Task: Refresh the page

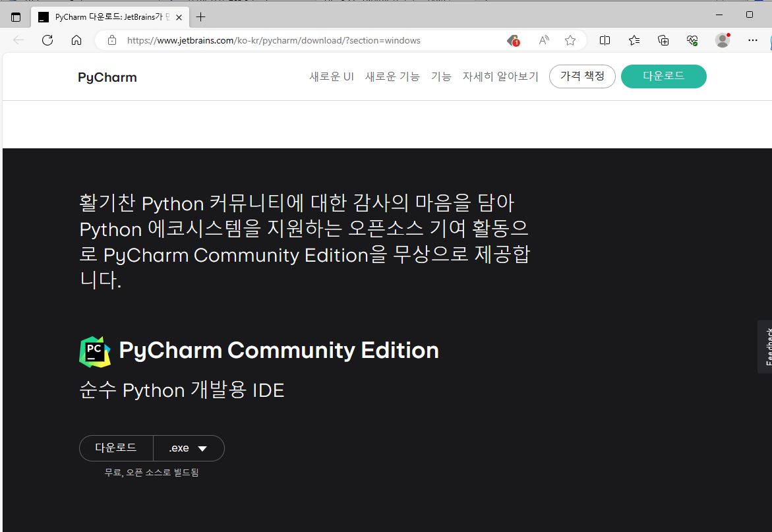Action: click(x=47, y=40)
